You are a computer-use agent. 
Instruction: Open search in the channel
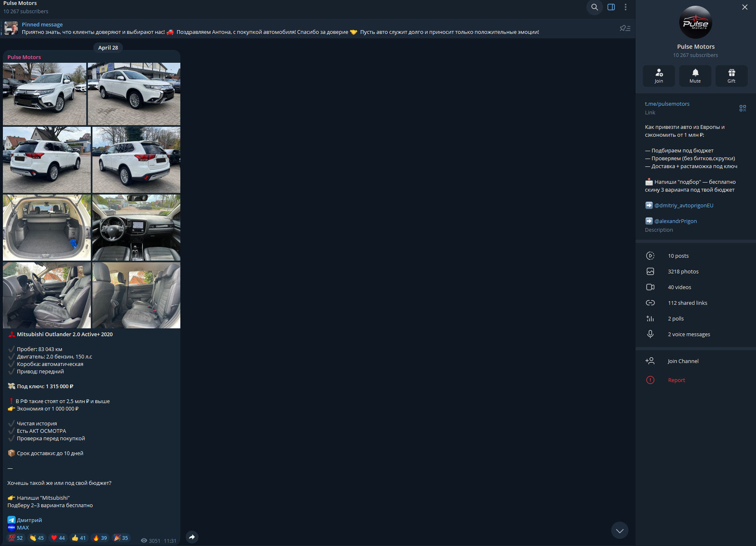[x=595, y=7]
